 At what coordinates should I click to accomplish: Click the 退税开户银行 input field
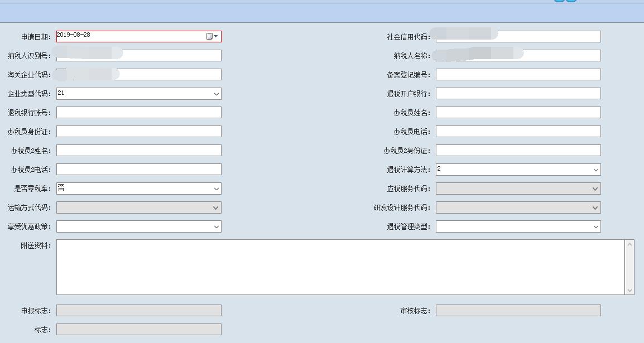[x=518, y=93]
